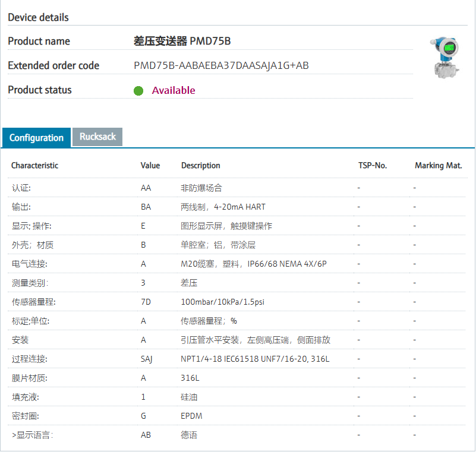Click the Device details heading

pyautogui.click(x=38, y=17)
